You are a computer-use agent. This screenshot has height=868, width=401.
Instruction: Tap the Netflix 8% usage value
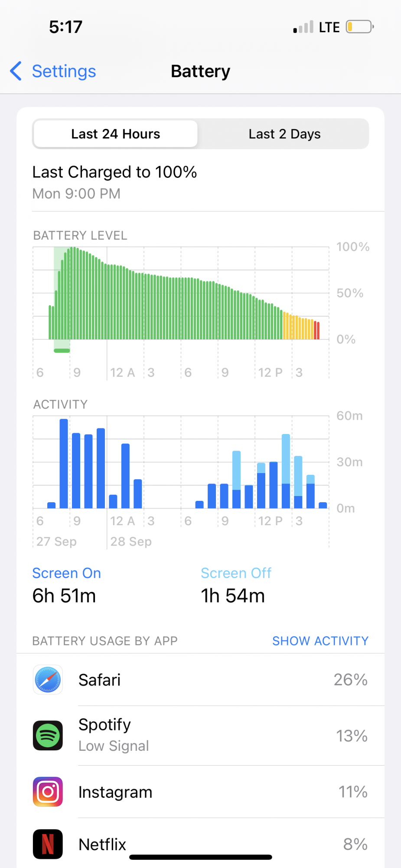coord(355,844)
